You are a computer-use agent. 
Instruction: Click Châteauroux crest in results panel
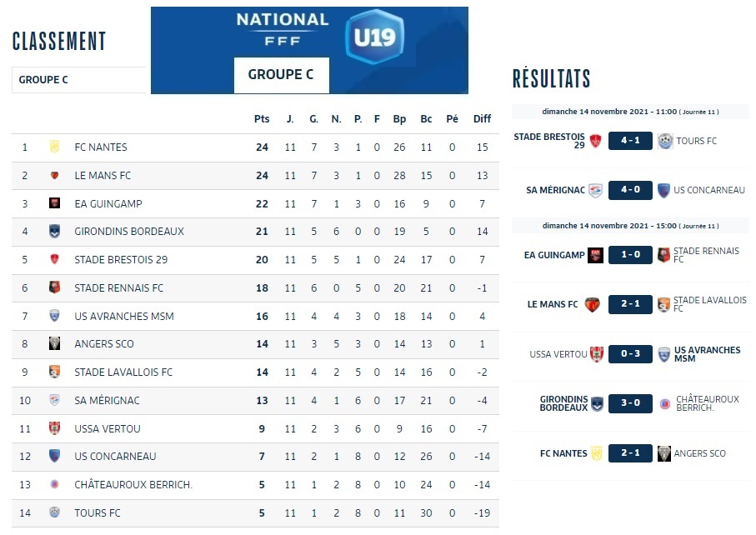(664, 404)
